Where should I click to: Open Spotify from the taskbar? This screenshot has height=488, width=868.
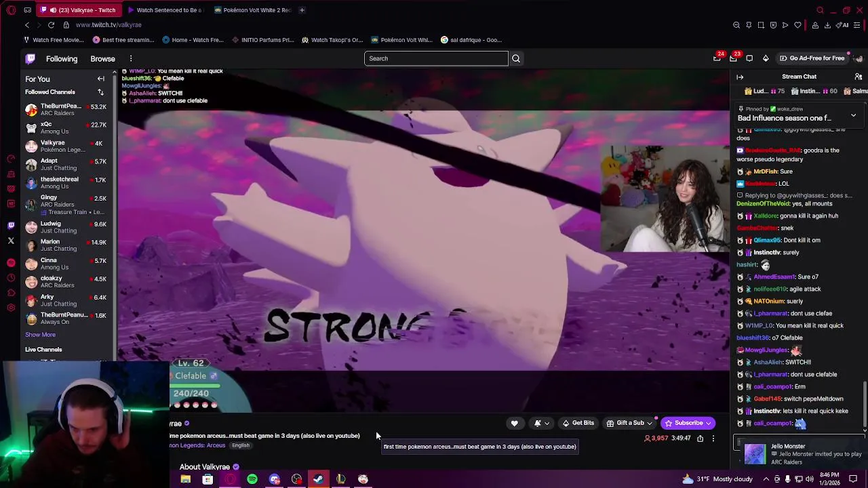tap(252, 479)
